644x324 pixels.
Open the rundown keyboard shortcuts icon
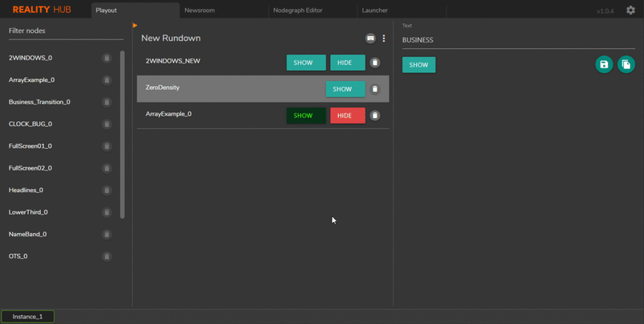[370, 38]
